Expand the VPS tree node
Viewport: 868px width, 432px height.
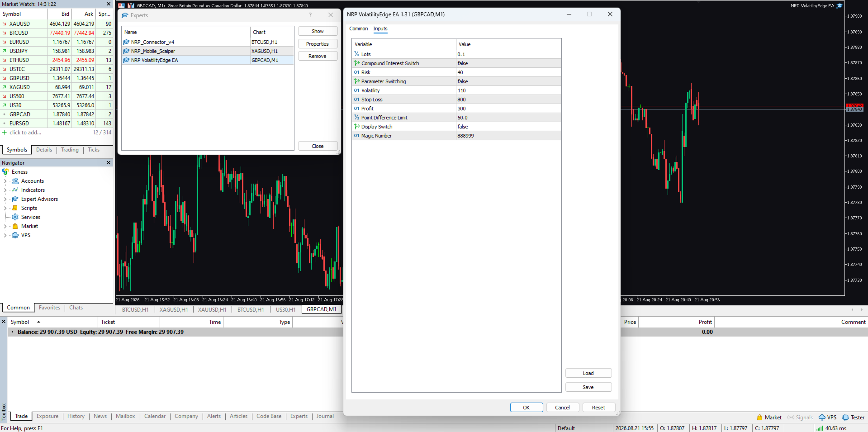coord(5,235)
